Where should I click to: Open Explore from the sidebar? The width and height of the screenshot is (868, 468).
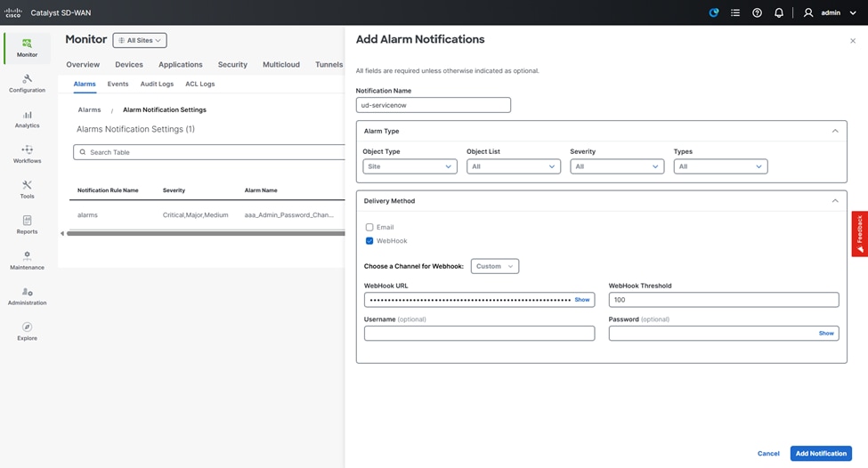[x=27, y=331]
